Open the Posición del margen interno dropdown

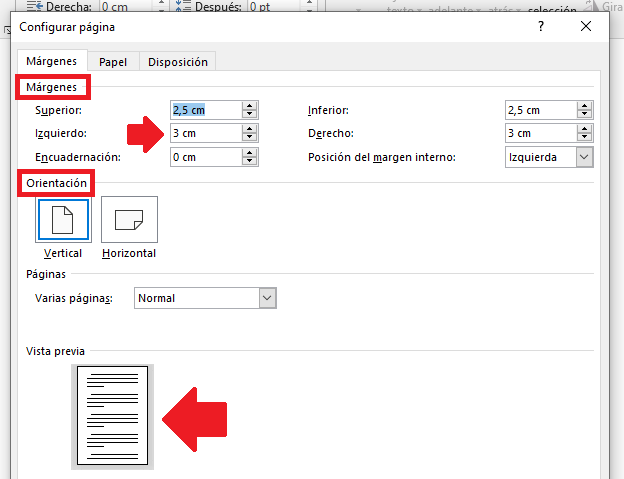coord(584,157)
